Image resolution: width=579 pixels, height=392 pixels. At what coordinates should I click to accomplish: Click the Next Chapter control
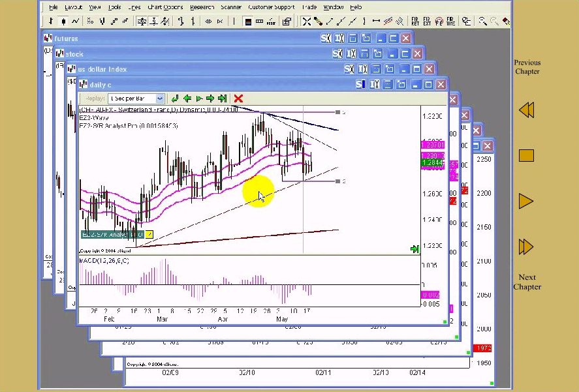click(x=526, y=247)
